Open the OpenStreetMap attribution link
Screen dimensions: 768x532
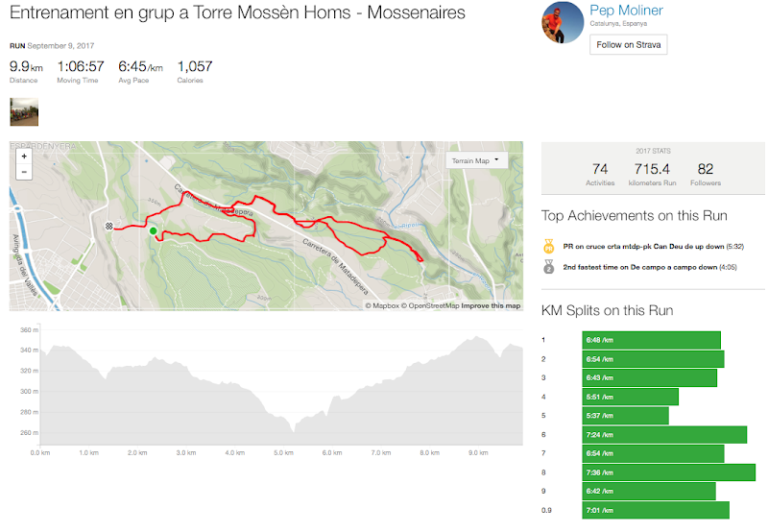click(430, 305)
